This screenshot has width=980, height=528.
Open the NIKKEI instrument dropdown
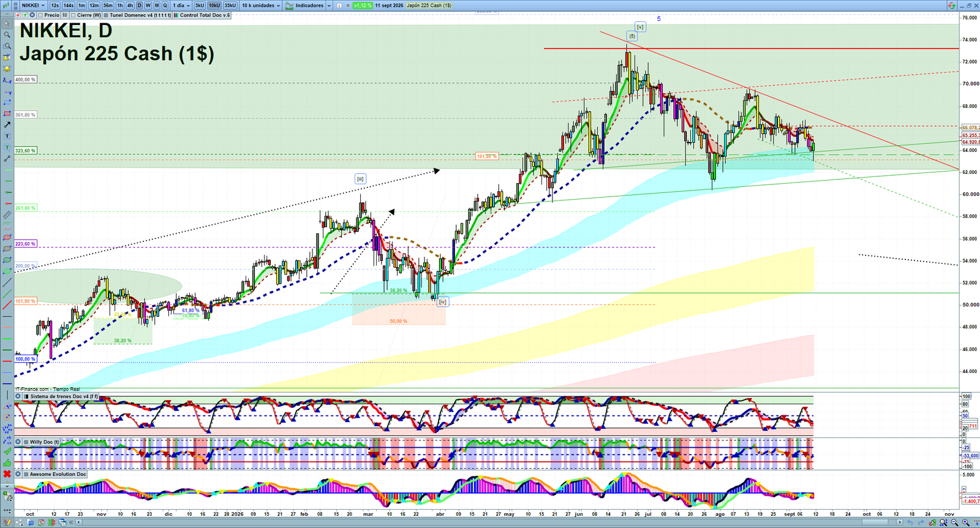point(33,6)
